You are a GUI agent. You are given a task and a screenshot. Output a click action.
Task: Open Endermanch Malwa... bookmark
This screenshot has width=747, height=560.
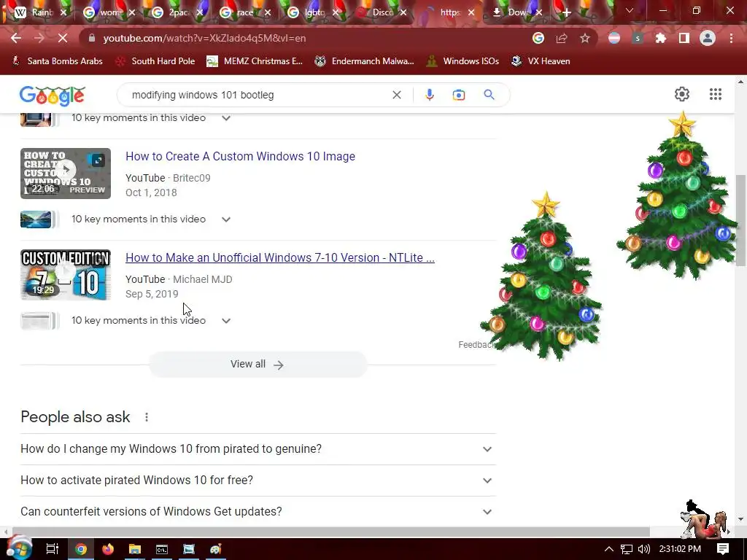pos(365,61)
